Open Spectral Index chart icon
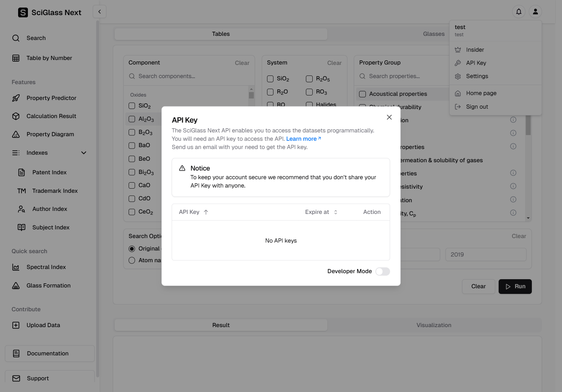Screen dimensions: 562x392 pyautogui.click(x=16, y=267)
